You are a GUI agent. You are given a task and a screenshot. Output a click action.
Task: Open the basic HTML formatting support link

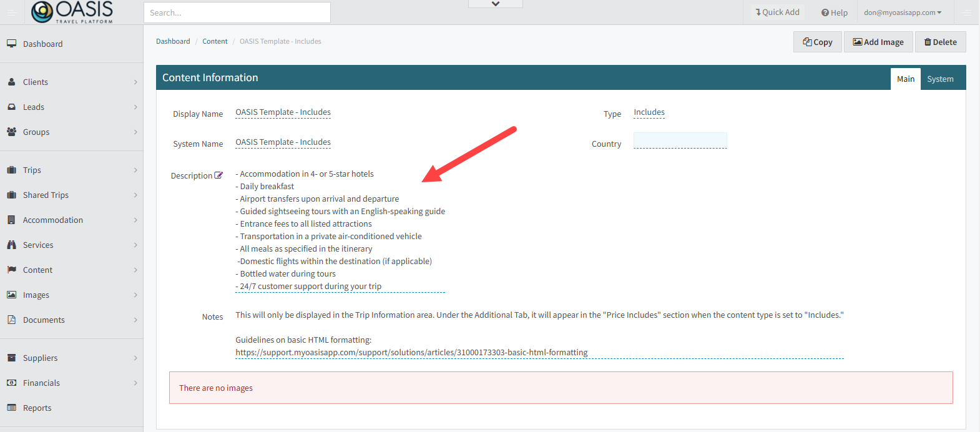pyautogui.click(x=411, y=352)
